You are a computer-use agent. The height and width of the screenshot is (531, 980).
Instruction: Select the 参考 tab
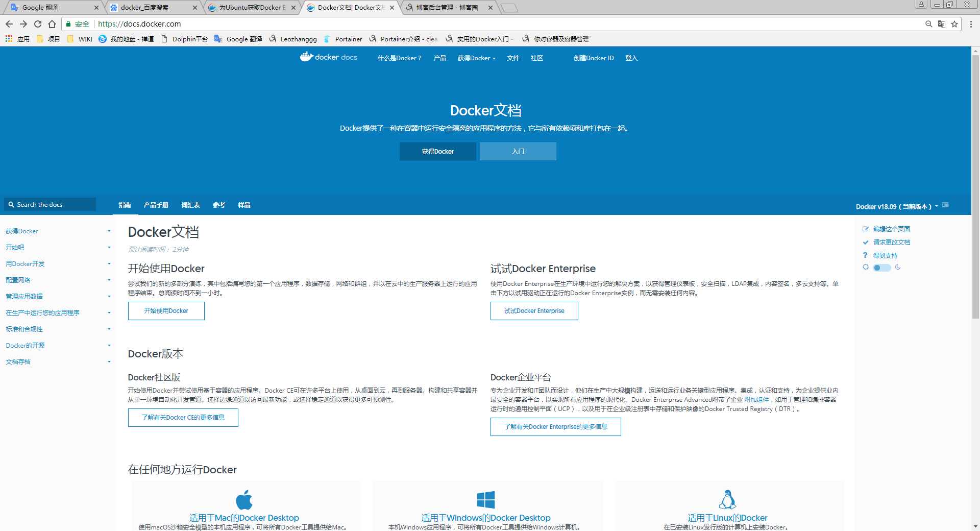click(x=219, y=205)
